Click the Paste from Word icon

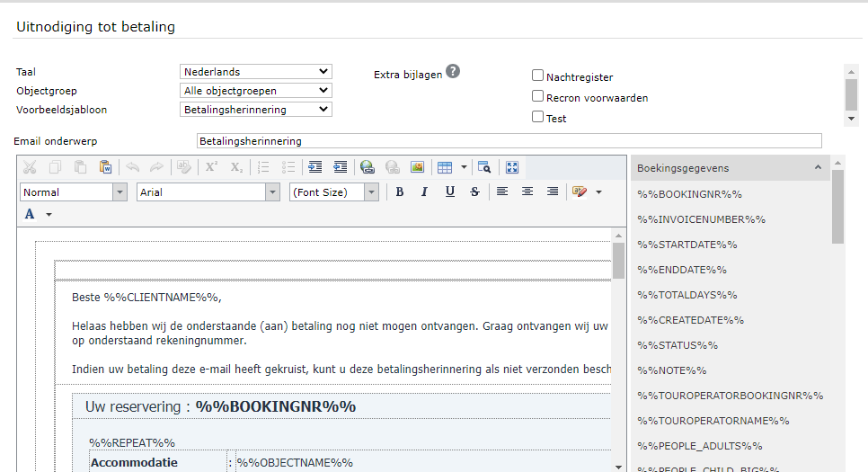pos(105,167)
